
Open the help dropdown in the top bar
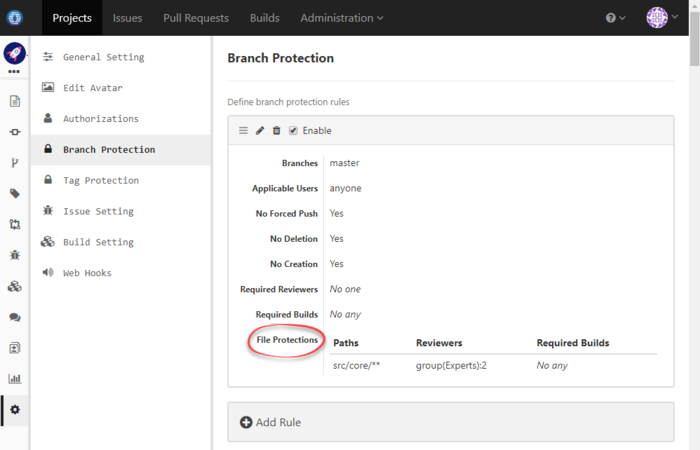(615, 18)
